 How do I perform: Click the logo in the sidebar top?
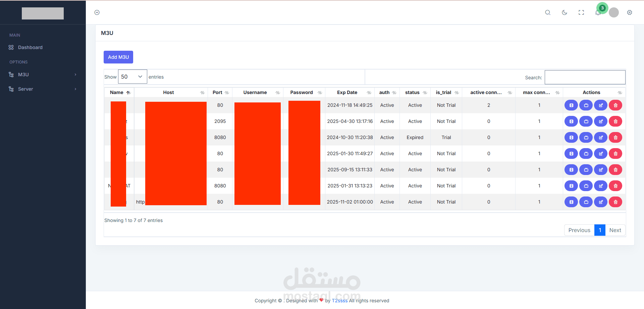43,13
